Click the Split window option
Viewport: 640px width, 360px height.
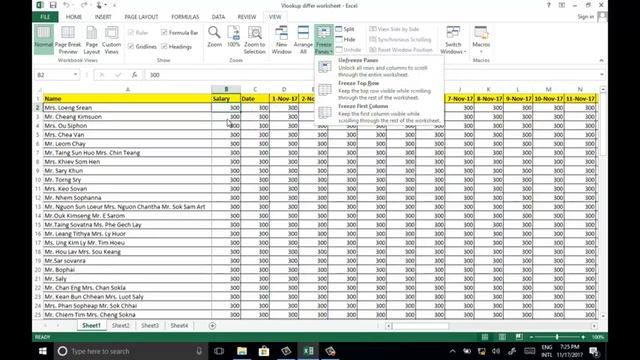tap(345, 29)
